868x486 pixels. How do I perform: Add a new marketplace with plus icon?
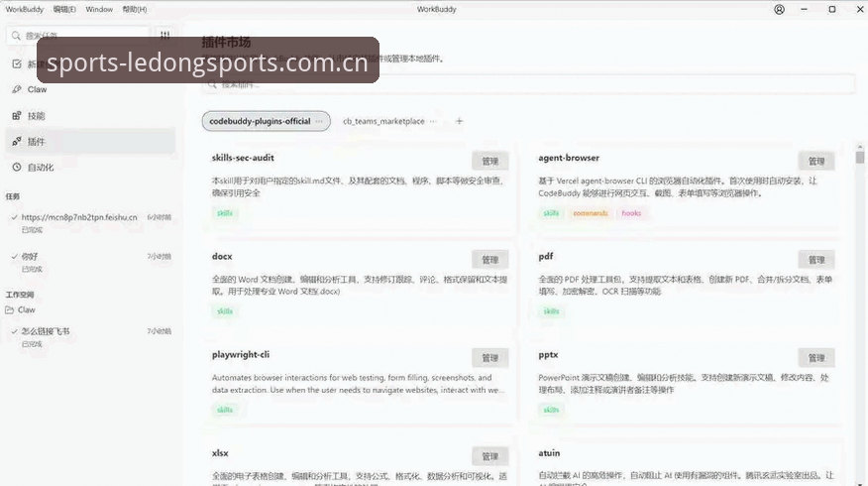[459, 121]
